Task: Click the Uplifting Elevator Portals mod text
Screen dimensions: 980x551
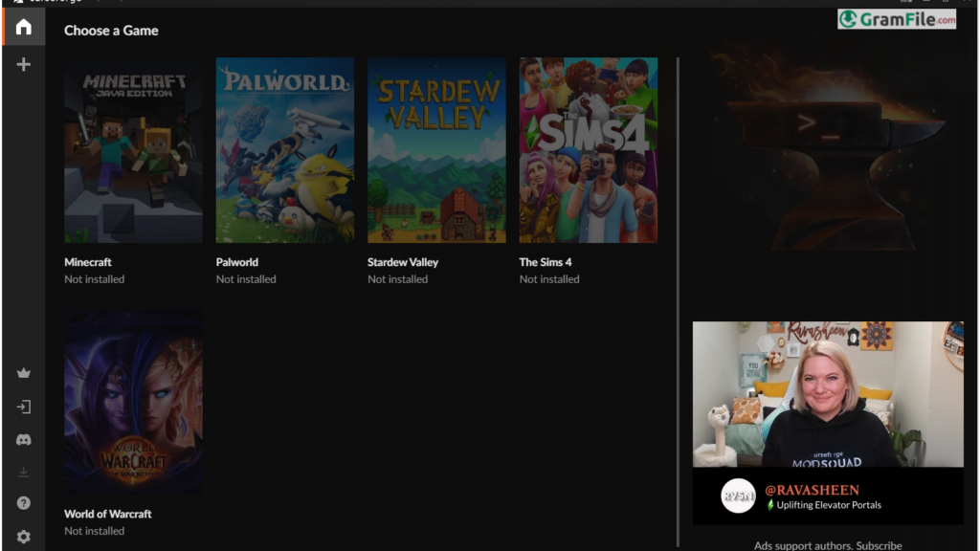Action: [829, 505]
